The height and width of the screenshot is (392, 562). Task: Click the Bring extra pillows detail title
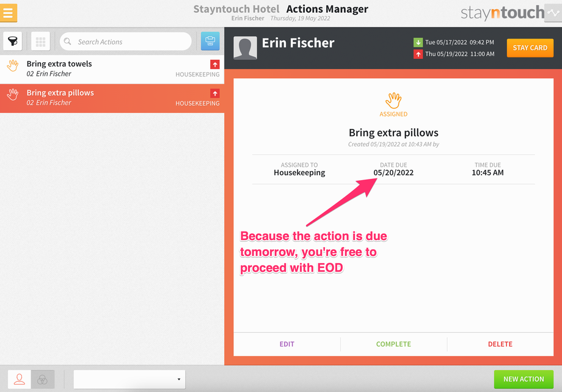tap(393, 133)
